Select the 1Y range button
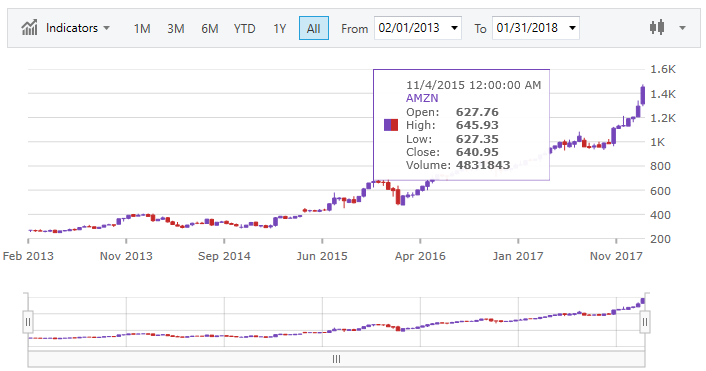This screenshot has height=371, width=706. pyautogui.click(x=280, y=28)
